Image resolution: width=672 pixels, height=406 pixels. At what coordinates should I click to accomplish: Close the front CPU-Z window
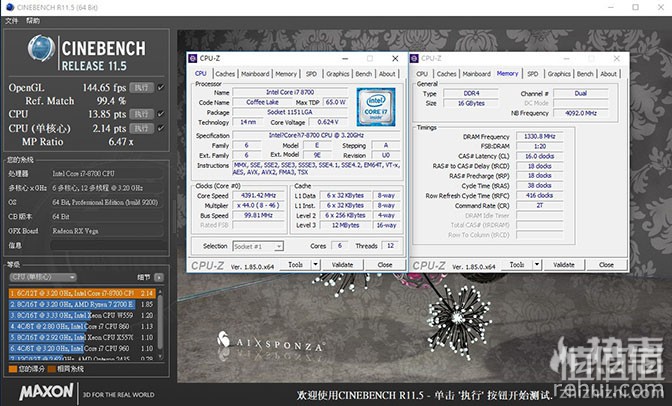[395, 58]
